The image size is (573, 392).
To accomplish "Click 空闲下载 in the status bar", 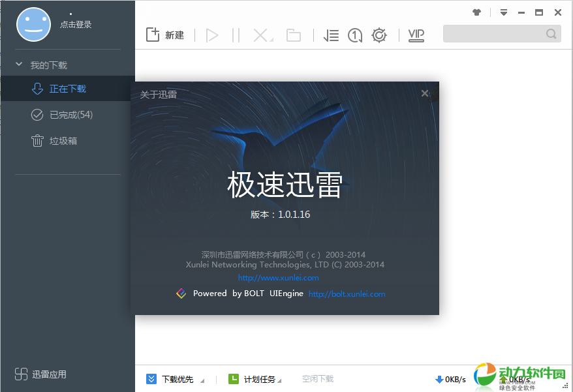I will click(318, 379).
